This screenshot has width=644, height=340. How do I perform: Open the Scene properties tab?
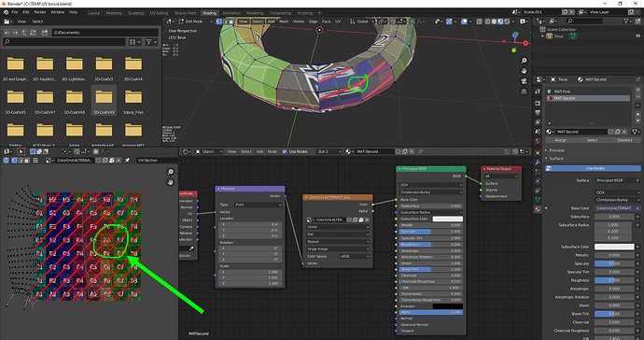pyautogui.click(x=538, y=132)
